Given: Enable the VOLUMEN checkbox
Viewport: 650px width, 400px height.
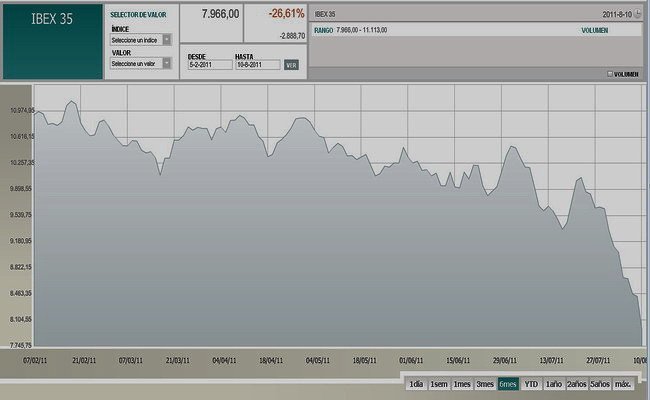Looking at the screenshot, I should click(x=610, y=74).
